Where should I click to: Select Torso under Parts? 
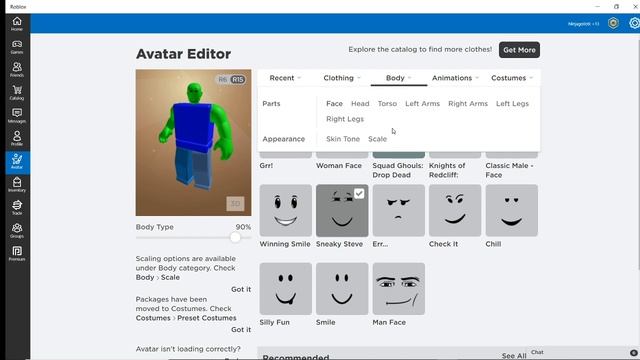(387, 104)
